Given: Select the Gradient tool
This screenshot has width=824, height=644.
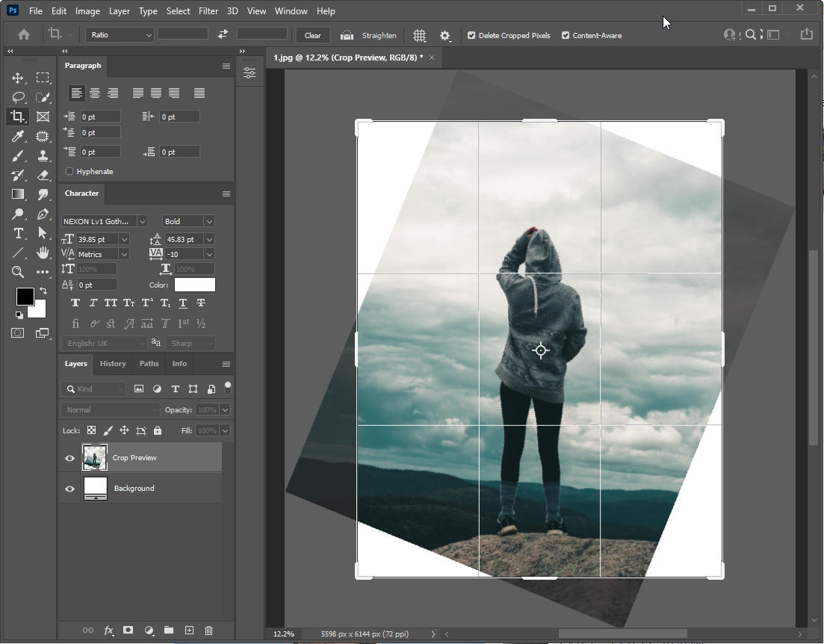Looking at the screenshot, I should 18,194.
